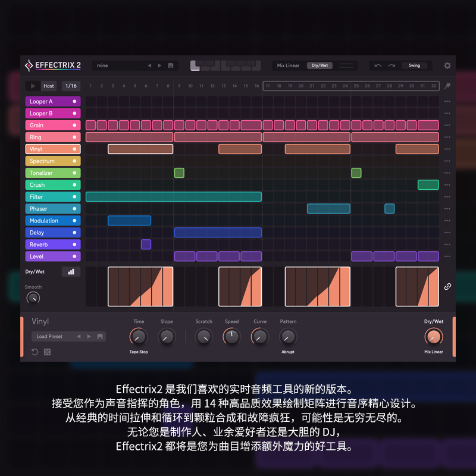Reset Vinyl parameters with the circular arrow
This screenshot has height=476, width=476.
pos(35,352)
